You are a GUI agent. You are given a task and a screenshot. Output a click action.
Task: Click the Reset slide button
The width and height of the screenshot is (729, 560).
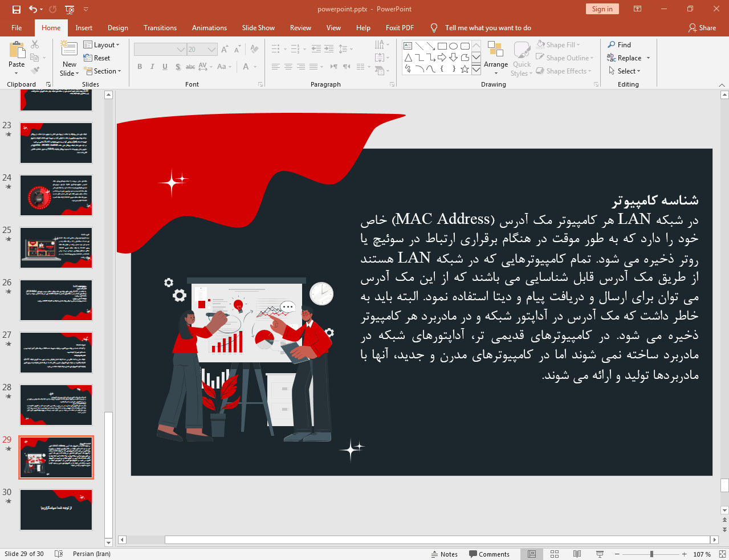click(x=97, y=58)
